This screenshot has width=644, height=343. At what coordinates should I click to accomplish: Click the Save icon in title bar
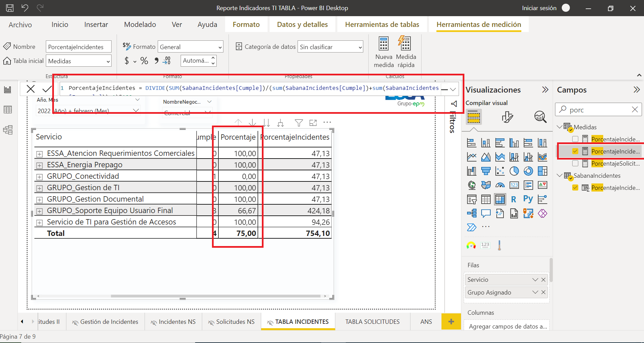point(10,8)
